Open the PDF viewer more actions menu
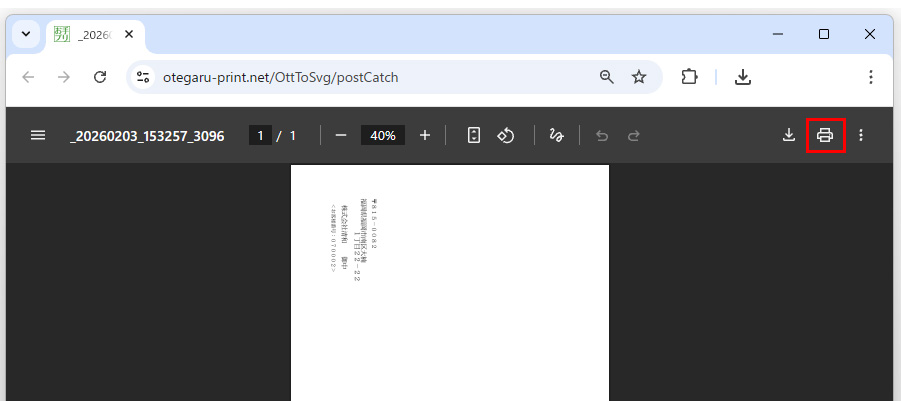This screenshot has width=901, height=401. click(862, 135)
